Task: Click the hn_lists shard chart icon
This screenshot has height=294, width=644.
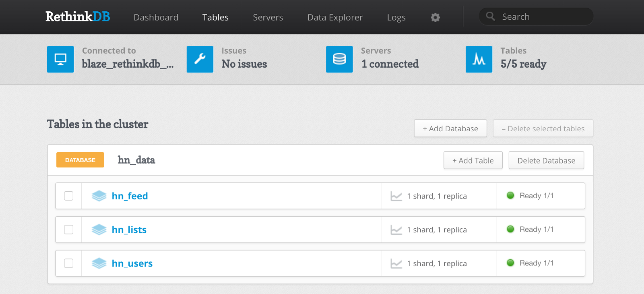Action: coord(396,230)
